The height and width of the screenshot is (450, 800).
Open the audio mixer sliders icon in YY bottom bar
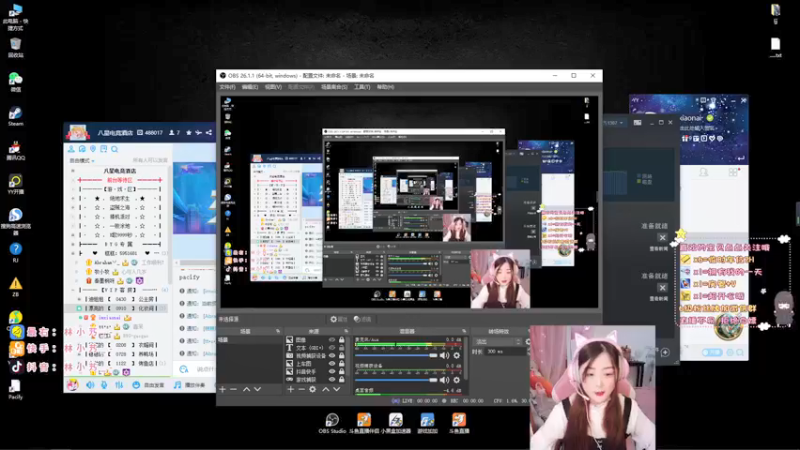tap(119, 385)
